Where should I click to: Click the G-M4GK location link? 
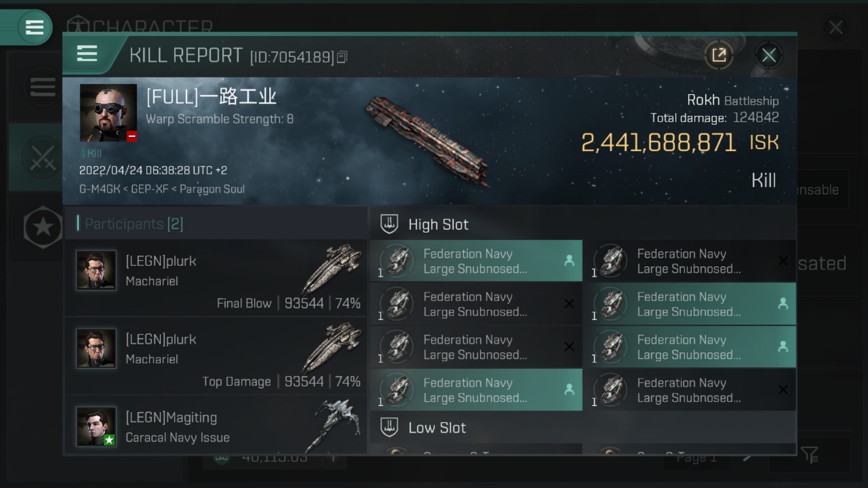tap(99, 189)
